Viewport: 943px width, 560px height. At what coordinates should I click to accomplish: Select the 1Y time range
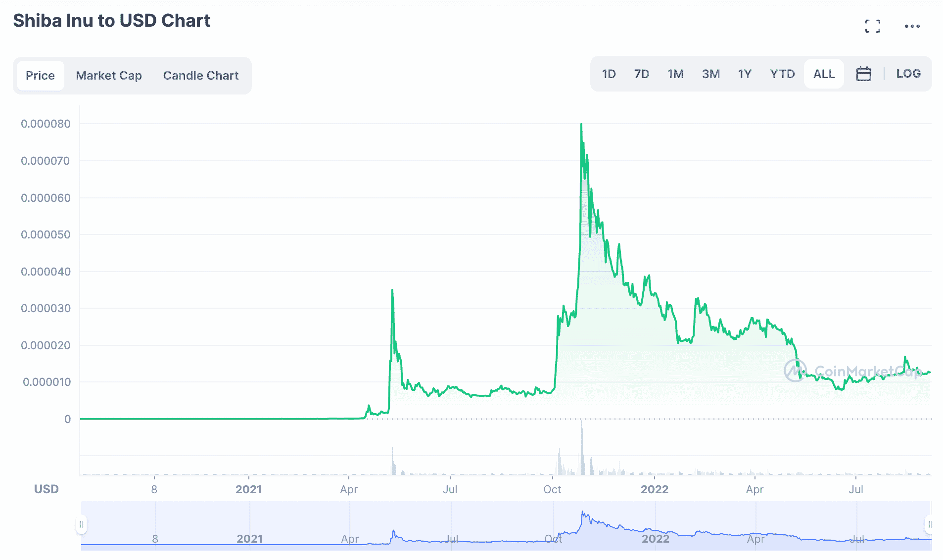tap(745, 74)
